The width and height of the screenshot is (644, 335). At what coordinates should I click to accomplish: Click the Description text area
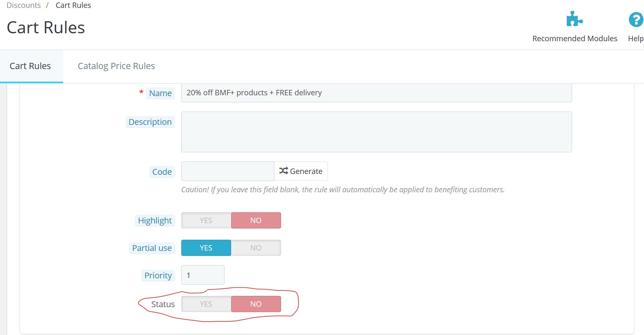[376, 131]
